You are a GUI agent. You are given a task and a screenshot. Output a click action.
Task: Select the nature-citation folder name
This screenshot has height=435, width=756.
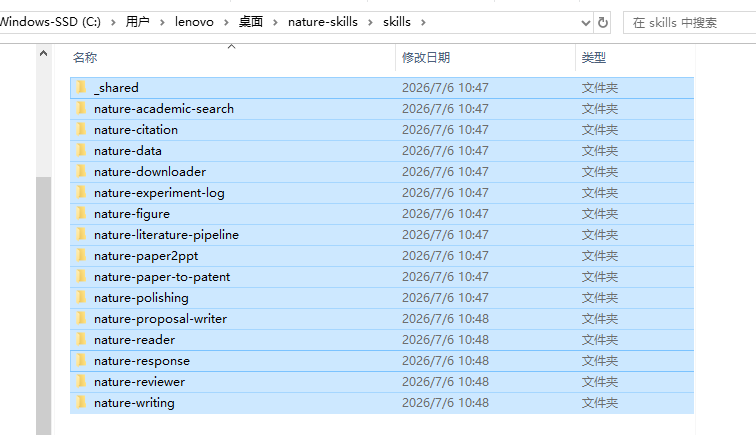[136, 130]
